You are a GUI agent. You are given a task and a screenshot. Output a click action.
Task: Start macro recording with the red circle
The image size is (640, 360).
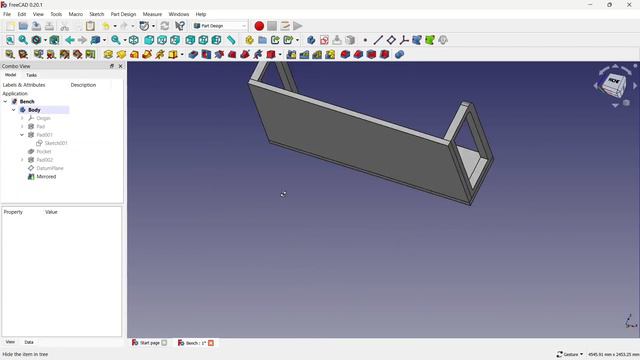click(259, 26)
